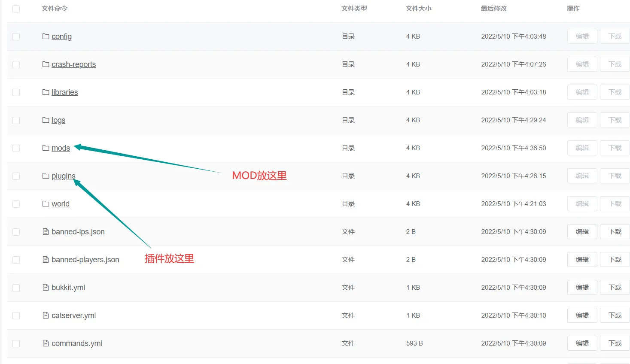Open the logs folder link
The image size is (630, 364).
(58, 120)
